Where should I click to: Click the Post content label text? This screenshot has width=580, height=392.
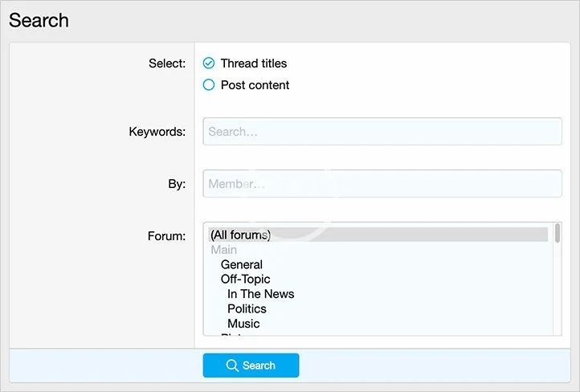click(255, 85)
